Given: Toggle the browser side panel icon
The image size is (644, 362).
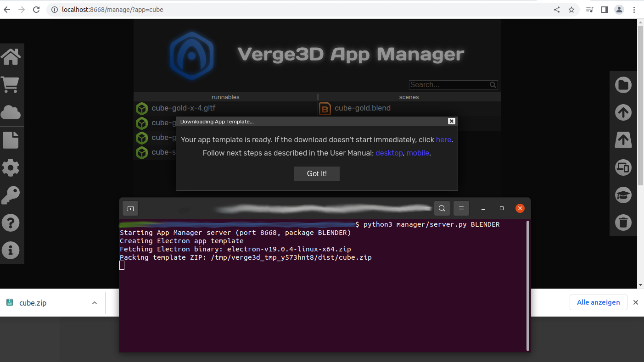Looking at the screenshot, I should [605, 9].
